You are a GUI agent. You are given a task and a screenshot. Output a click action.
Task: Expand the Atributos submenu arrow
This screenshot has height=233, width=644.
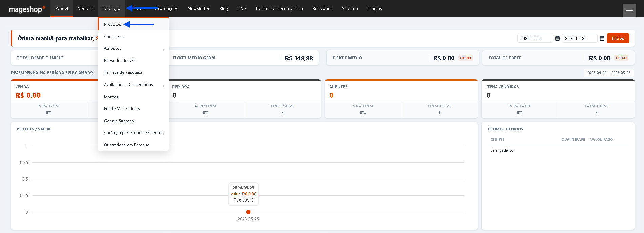[163, 50]
